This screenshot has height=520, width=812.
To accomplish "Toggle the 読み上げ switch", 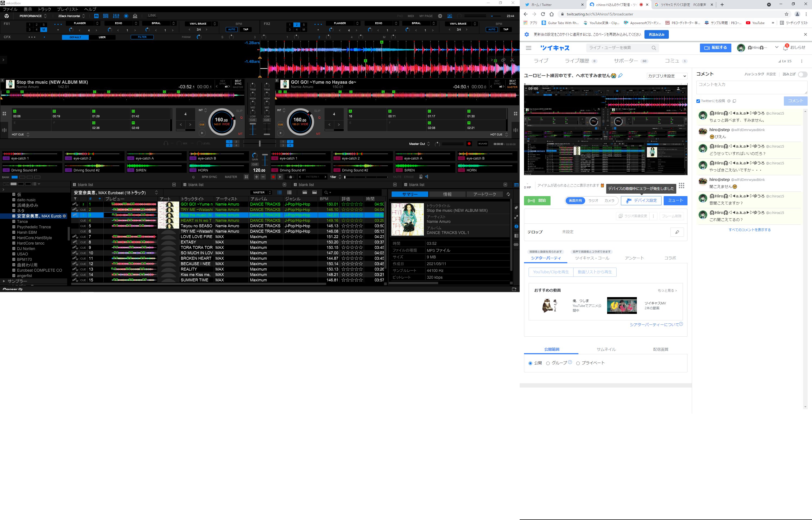I will coord(803,74).
